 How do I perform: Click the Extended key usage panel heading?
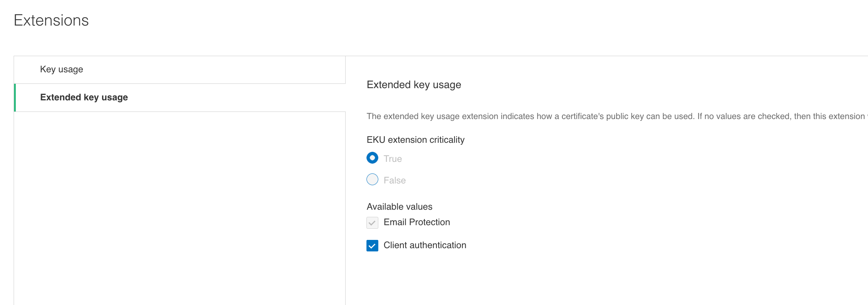pos(414,85)
